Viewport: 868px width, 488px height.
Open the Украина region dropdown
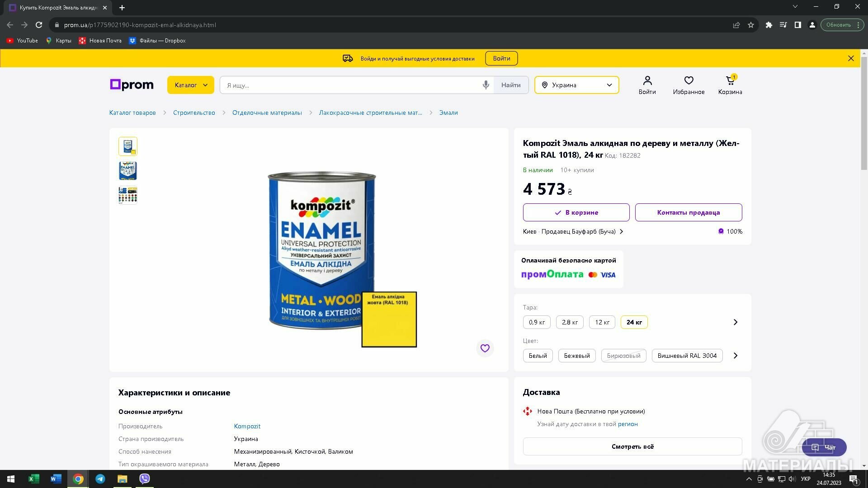576,85
